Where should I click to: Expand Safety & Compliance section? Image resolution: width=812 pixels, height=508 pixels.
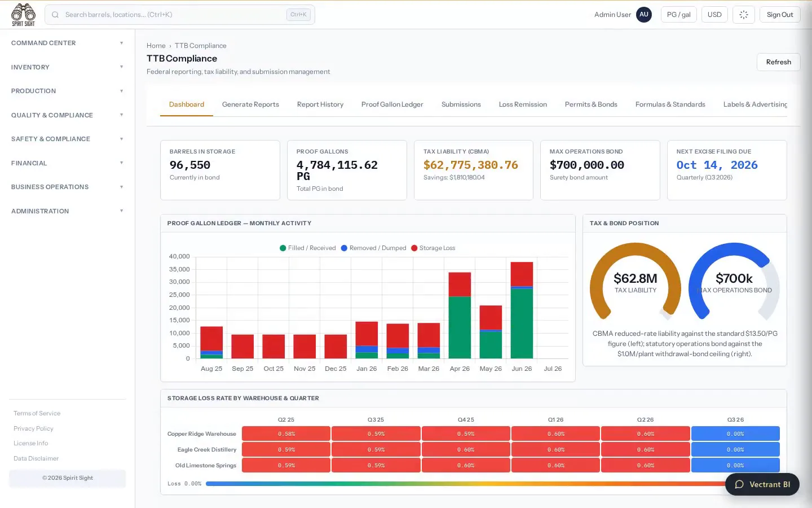(67, 139)
